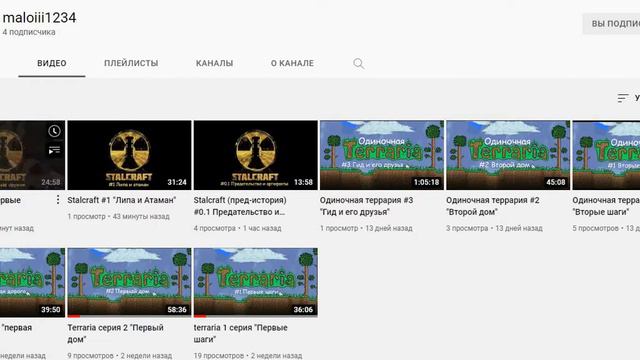The width and height of the screenshot is (640, 360).
Task: Open the Stalcraft thumbnail with 24:58 duration
Action: click(x=32, y=155)
